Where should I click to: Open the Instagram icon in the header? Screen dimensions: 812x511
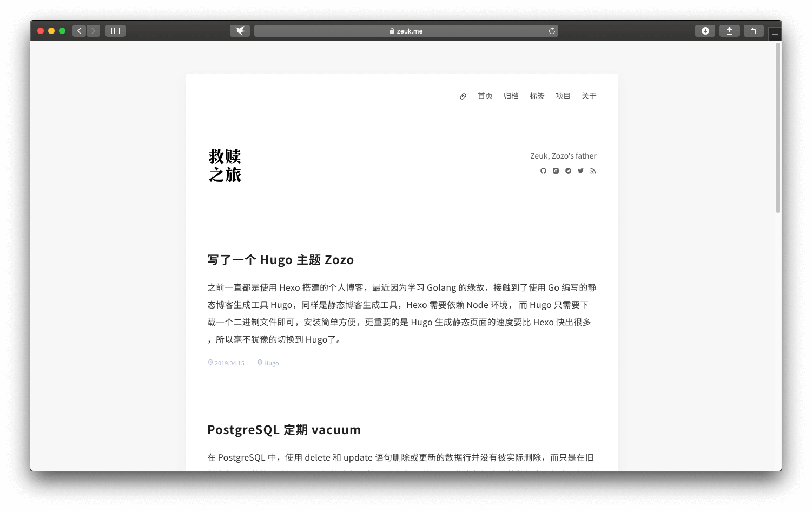tap(556, 171)
